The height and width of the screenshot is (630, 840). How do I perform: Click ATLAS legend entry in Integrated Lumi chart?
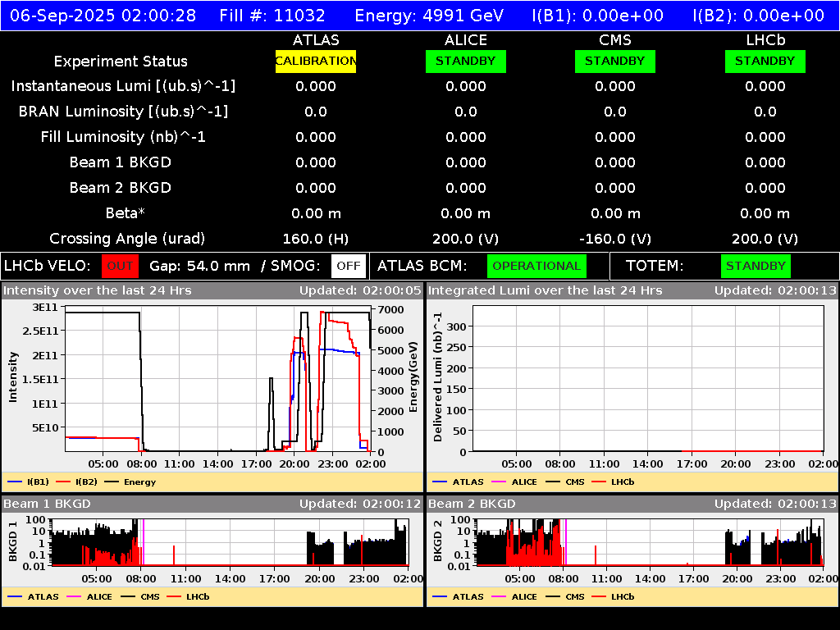pos(458,482)
